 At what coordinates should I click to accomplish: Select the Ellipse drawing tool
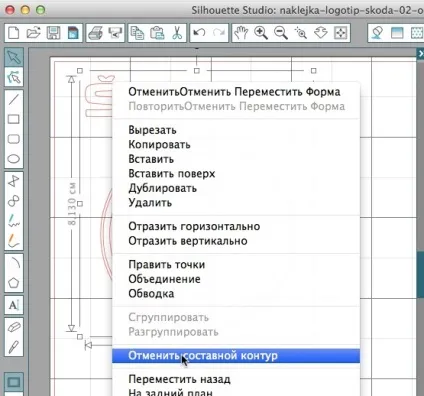(14, 159)
